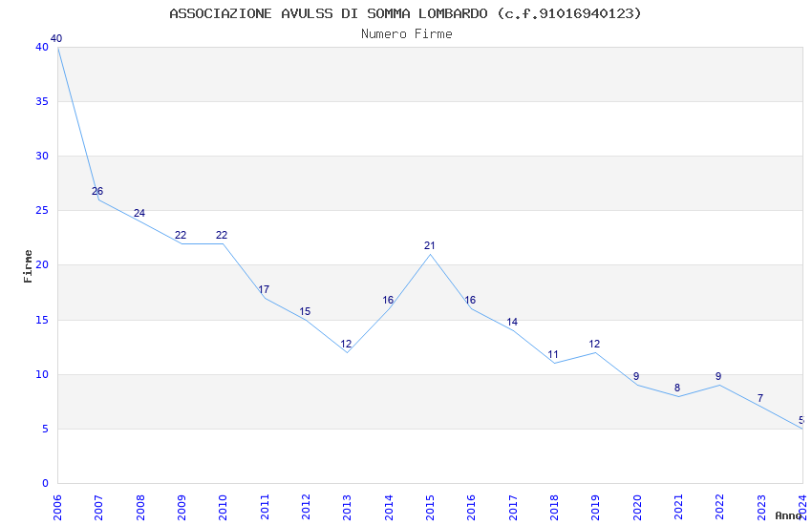The image size is (812, 525).
Task: Click the data point value 26 for 2007
Action: pos(97,191)
